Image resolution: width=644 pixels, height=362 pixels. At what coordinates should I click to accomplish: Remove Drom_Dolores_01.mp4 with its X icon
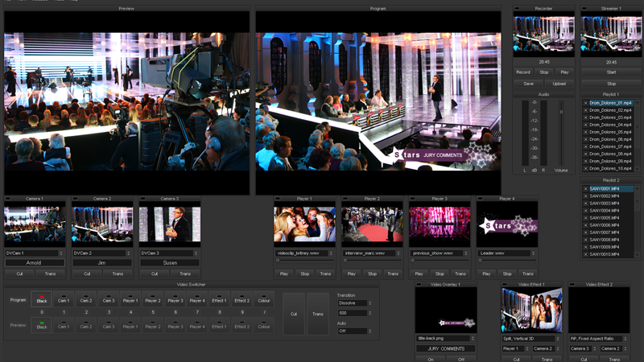coord(586,103)
